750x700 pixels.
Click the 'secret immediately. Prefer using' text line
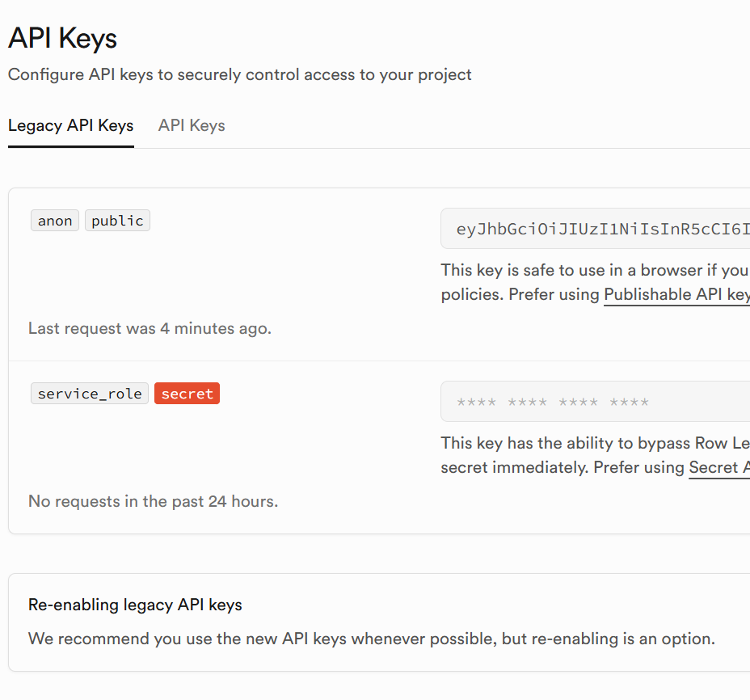(563, 467)
